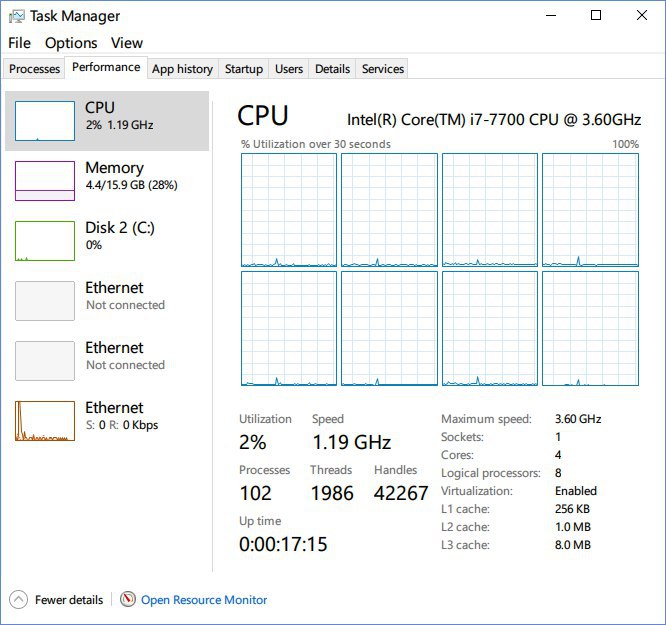The image size is (666, 625).
Task: Switch to the Details tab
Action: (x=332, y=69)
